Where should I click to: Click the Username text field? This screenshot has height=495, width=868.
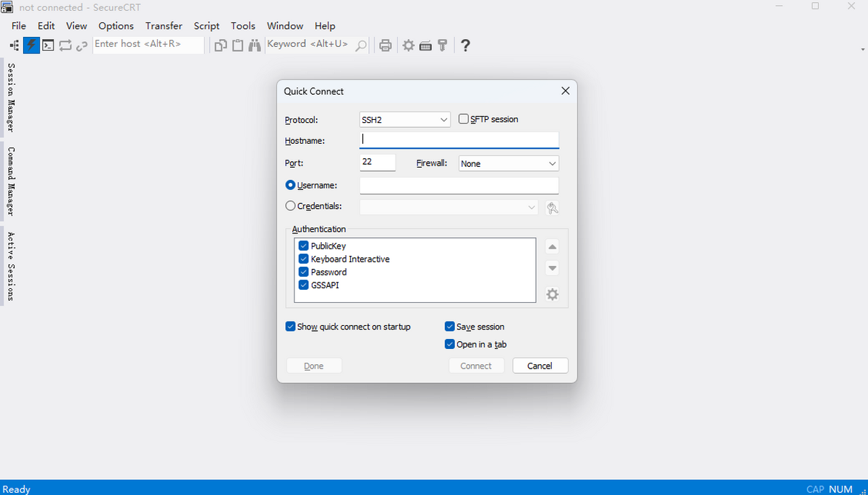click(x=459, y=186)
